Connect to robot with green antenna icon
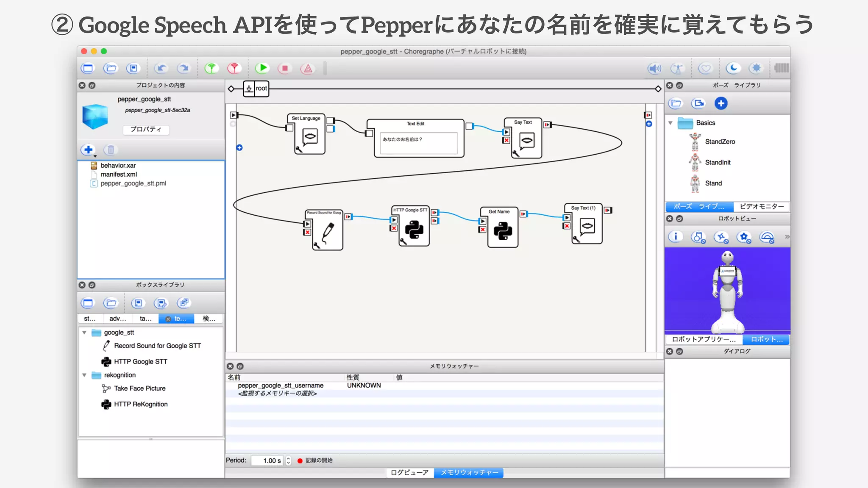The width and height of the screenshot is (868, 488). [x=211, y=68]
